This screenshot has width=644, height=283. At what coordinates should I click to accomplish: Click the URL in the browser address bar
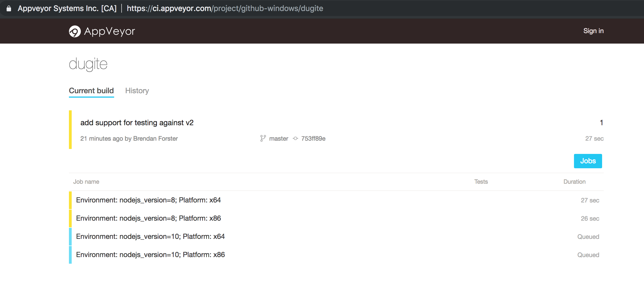pos(225,8)
